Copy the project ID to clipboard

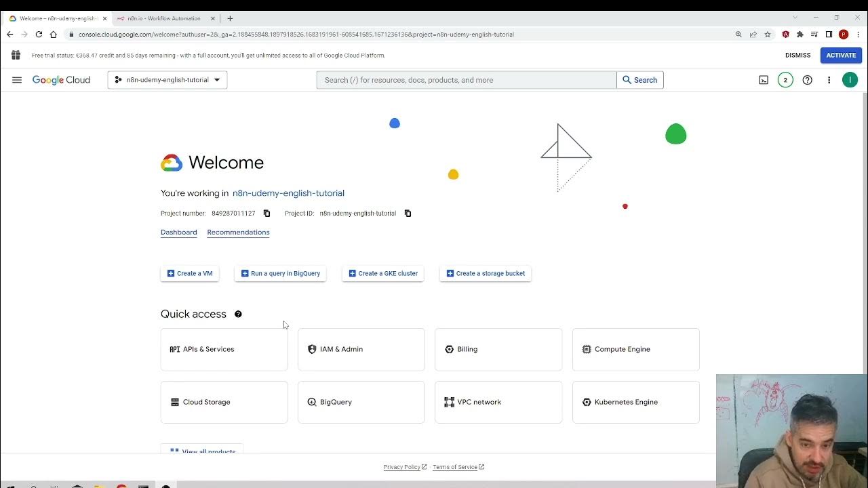click(408, 213)
